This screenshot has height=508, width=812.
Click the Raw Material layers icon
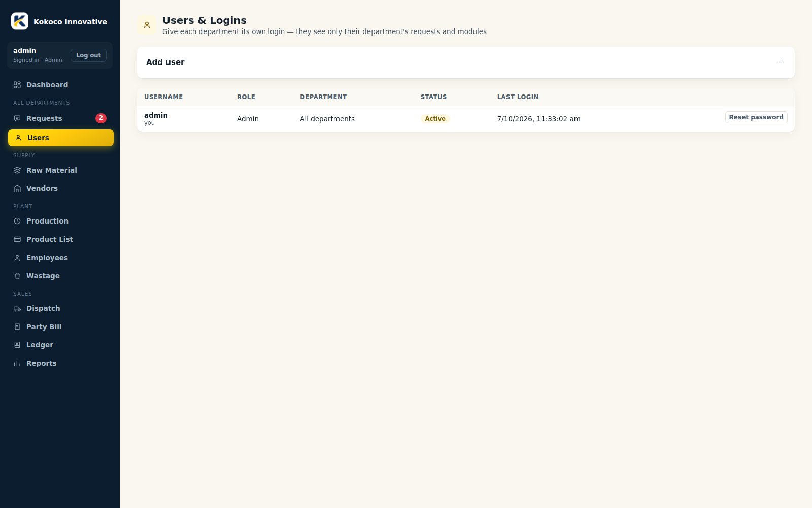[x=17, y=170]
